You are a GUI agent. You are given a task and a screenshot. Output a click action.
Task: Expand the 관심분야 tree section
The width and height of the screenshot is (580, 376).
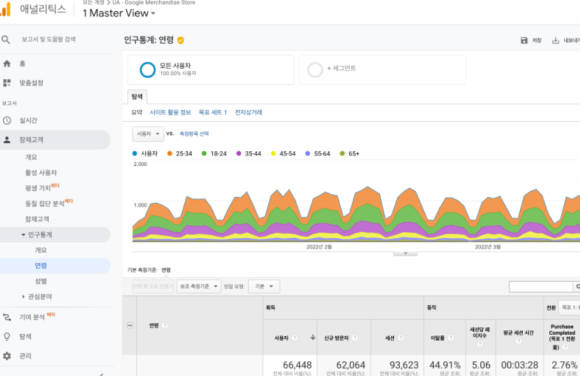pyautogui.click(x=23, y=297)
